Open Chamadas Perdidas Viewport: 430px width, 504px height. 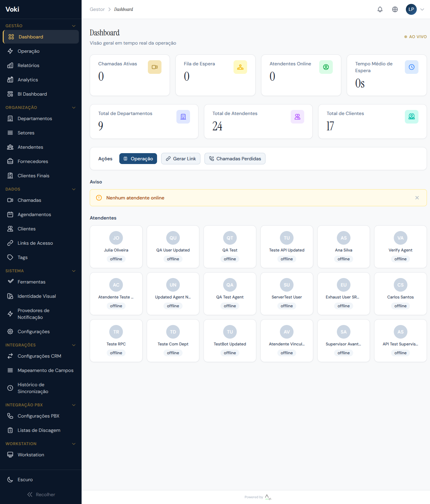click(235, 159)
